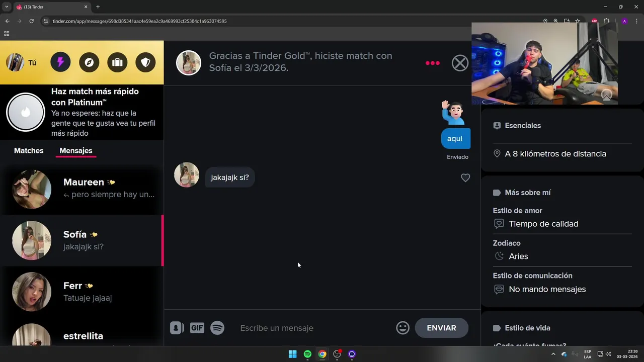
Task: Click the Platinum flame upgrade icon
Action: tap(26, 112)
